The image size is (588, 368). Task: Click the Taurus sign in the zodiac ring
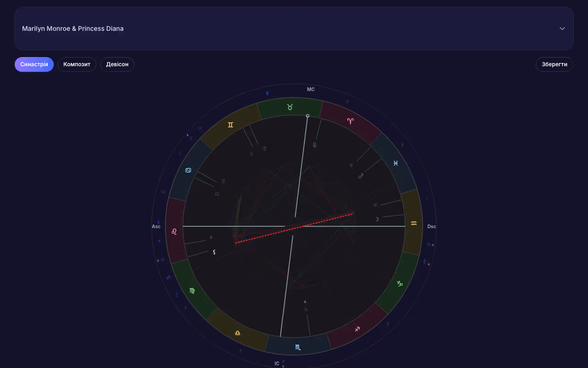pos(290,107)
